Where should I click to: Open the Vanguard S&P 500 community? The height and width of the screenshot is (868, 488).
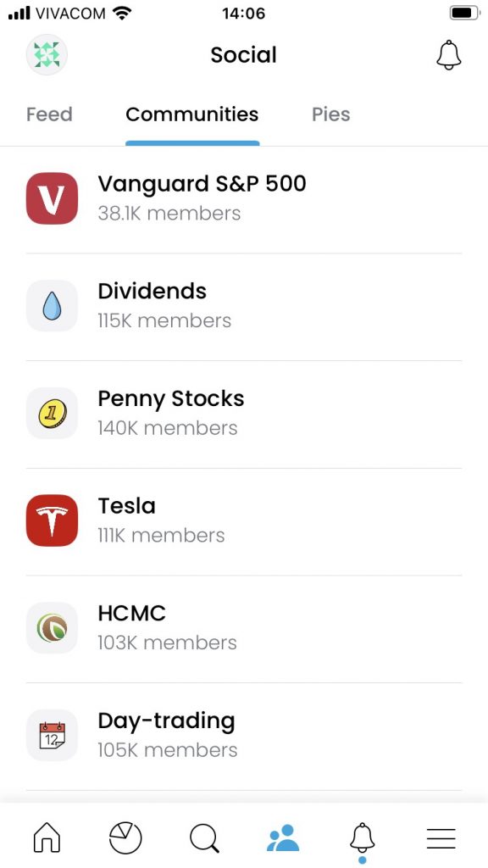coord(244,198)
